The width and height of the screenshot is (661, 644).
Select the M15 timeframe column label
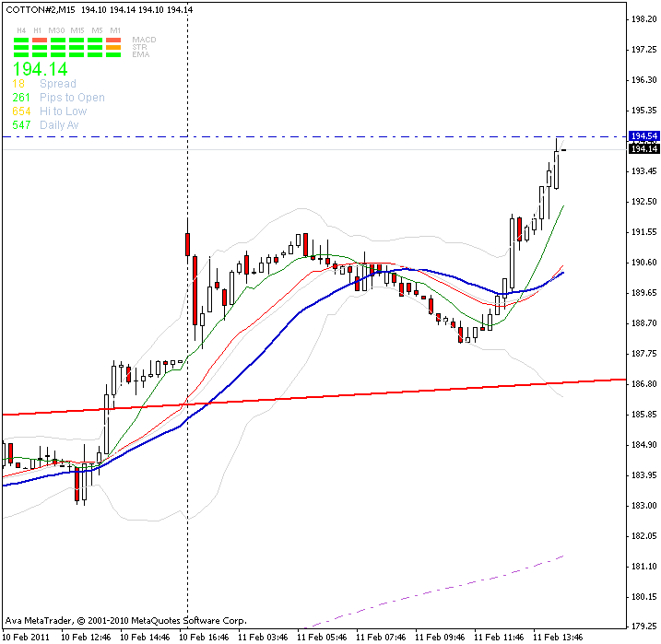tap(77, 30)
